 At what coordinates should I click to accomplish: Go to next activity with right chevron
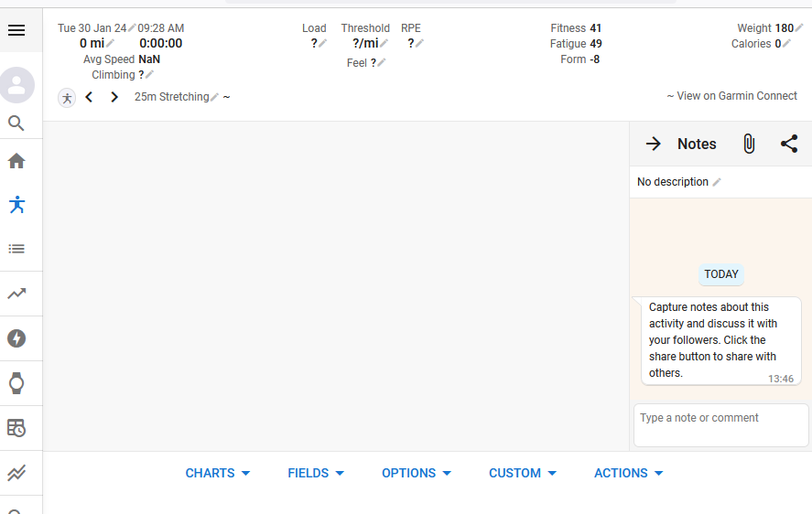114,97
